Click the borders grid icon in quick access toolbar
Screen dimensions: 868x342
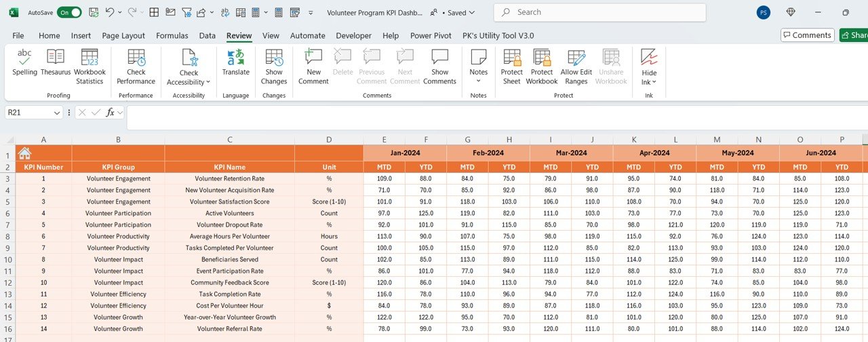[154, 12]
